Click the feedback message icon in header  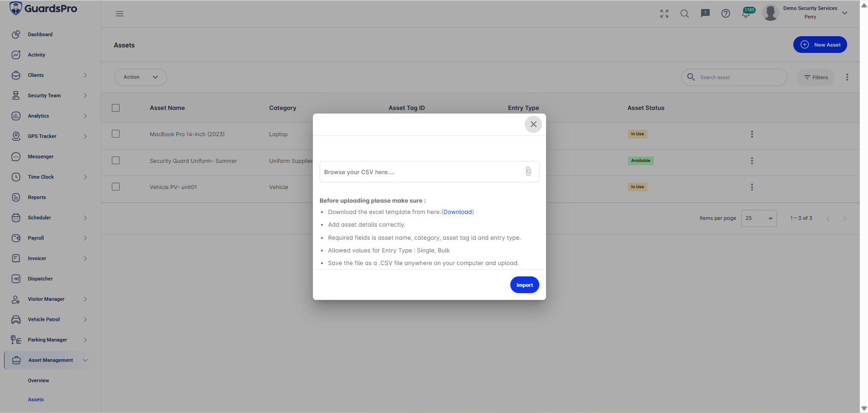point(705,14)
